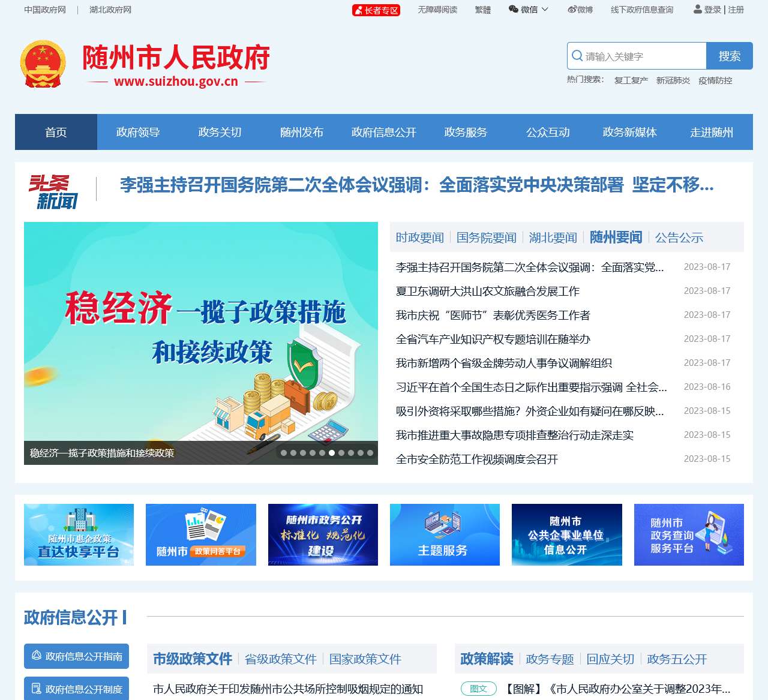This screenshot has height=700, width=768.
Task: Select the 国家政策文件 tab
Action: [x=365, y=659]
